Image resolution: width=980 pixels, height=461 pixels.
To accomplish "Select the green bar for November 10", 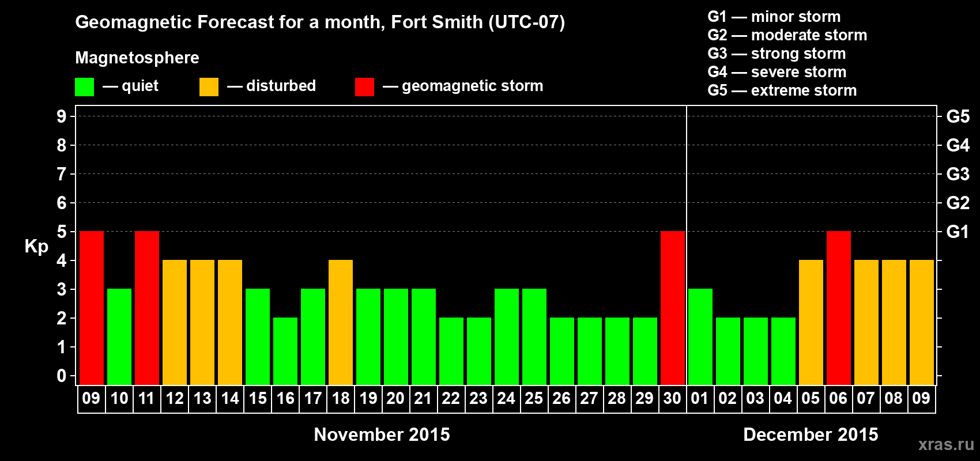I will 119,337.
